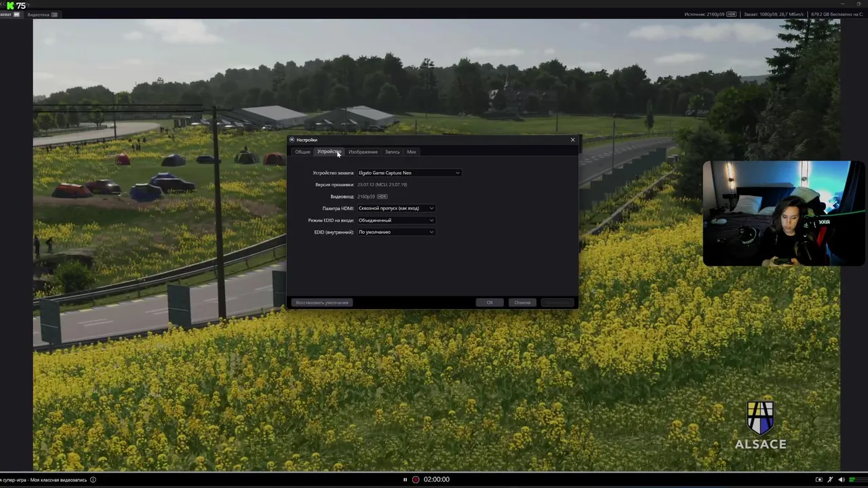Close the Настройки dialog
868x488 pixels.
572,140
